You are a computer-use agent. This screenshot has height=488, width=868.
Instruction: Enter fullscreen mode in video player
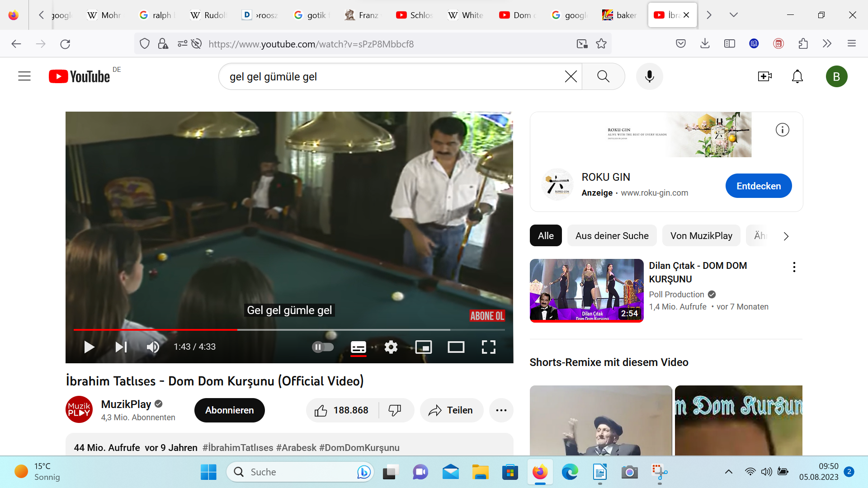tap(488, 347)
